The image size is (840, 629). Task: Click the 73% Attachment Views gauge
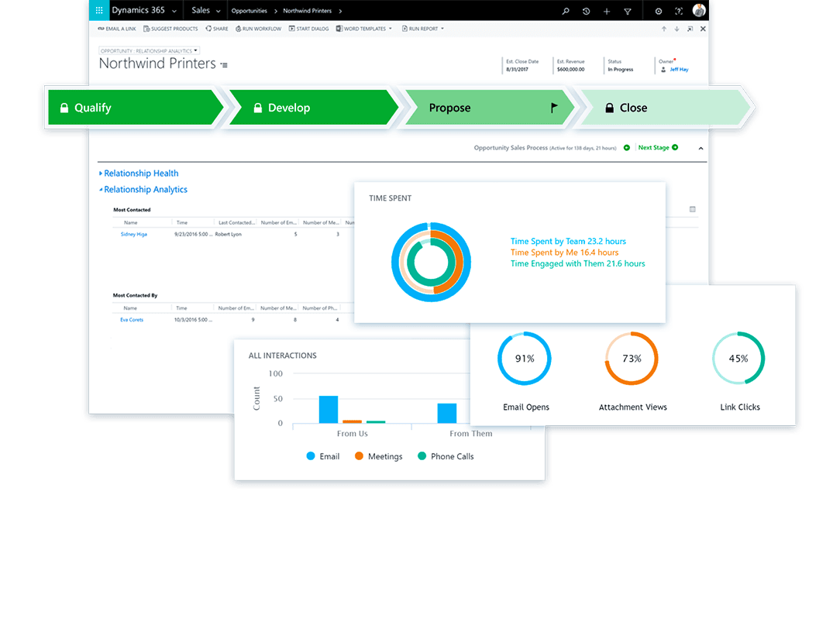pyautogui.click(x=632, y=359)
